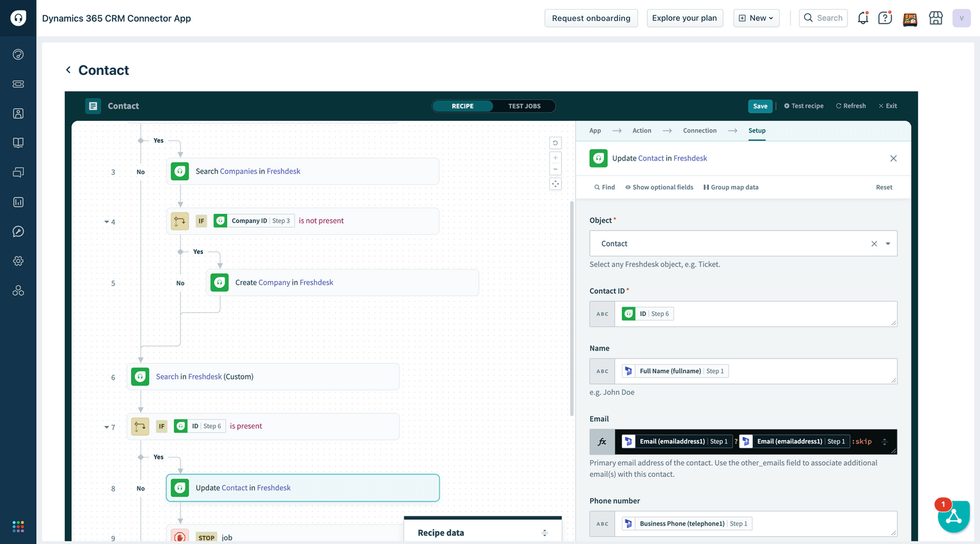Open the marketplace store icon
Screen dimensions: 980x544
tap(935, 18)
